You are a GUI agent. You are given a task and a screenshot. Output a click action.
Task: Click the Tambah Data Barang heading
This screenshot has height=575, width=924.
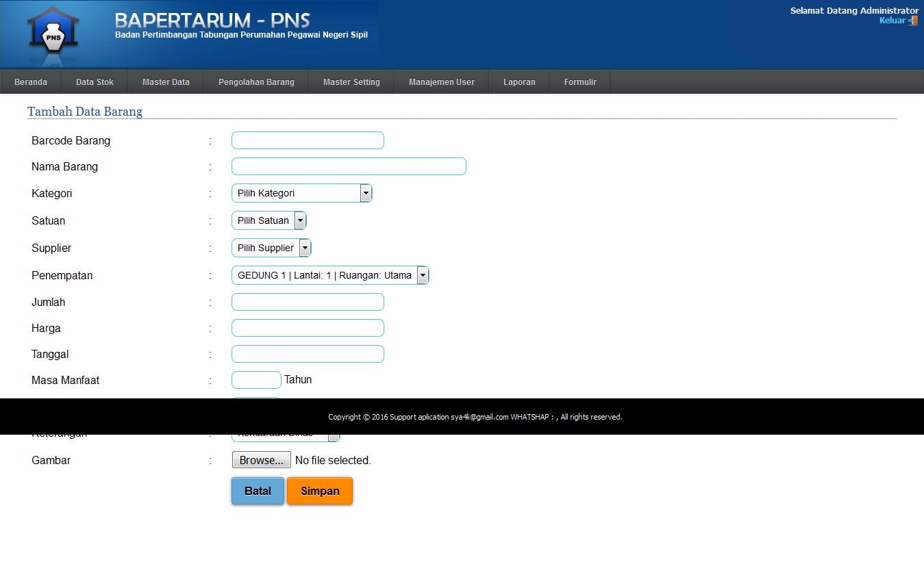click(85, 112)
